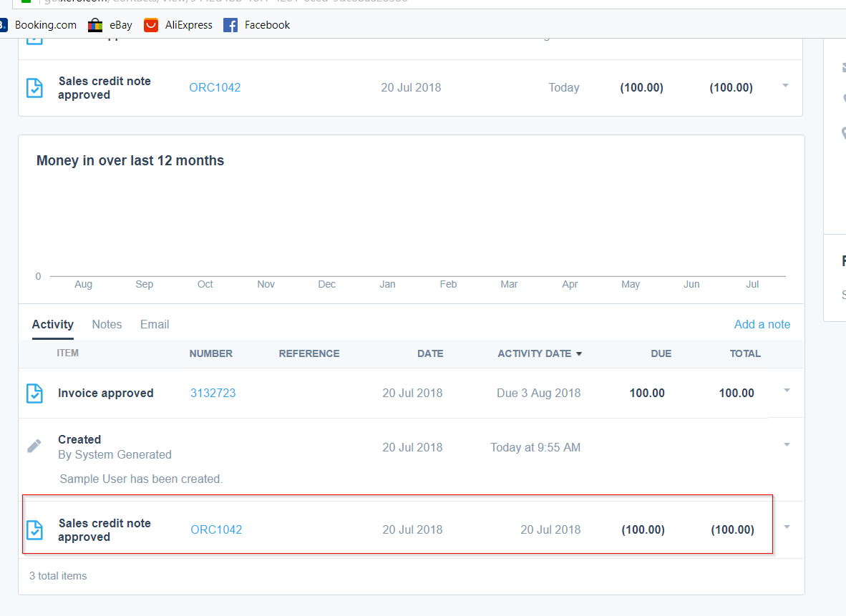Expand arrow for top Sales credit note row
This screenshot has height=616, width=846.
click(x=785, y=86)
